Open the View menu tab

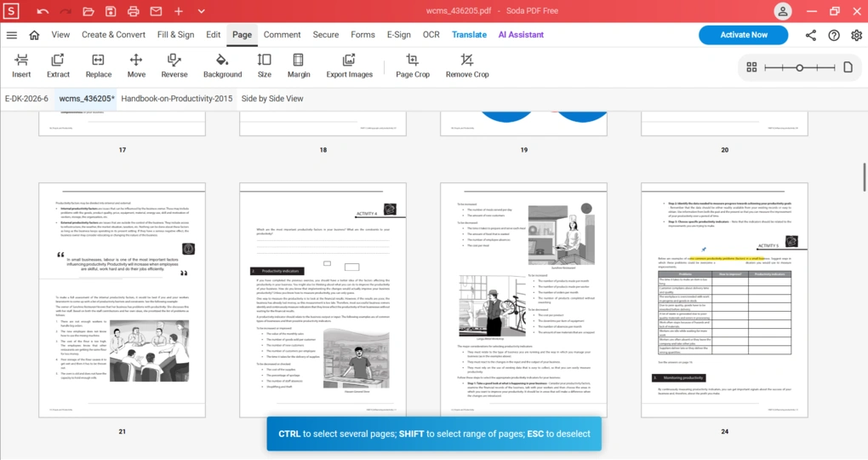(x=61, y=34)
